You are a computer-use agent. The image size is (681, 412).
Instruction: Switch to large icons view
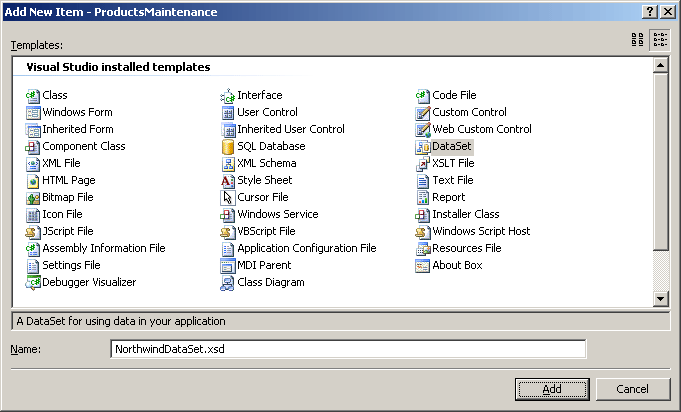tap(638, 40)
